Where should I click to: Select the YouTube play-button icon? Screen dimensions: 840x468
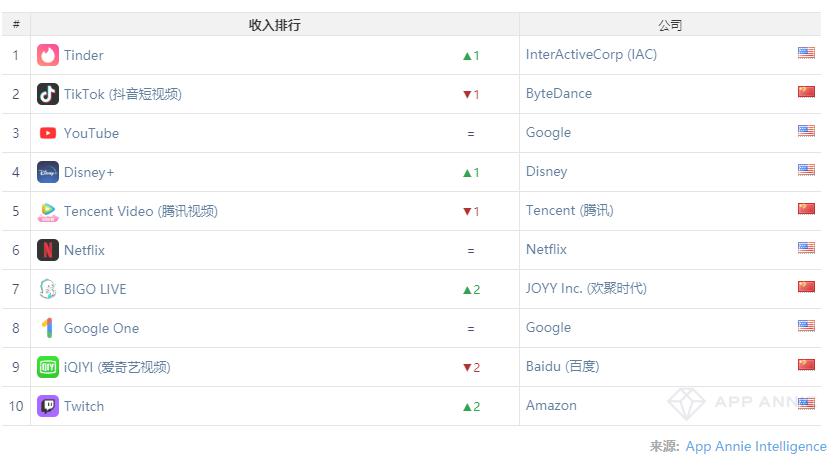coord(48,133)
